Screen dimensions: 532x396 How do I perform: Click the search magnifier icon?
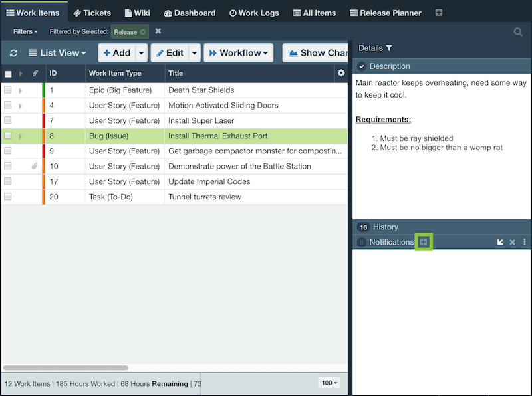click(x=518, y=32)
